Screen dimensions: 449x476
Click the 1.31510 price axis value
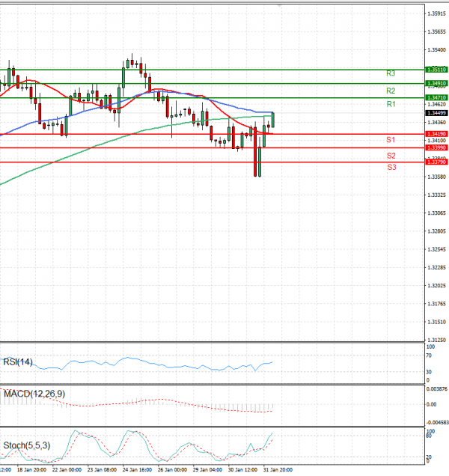click(x=436, y=322)
